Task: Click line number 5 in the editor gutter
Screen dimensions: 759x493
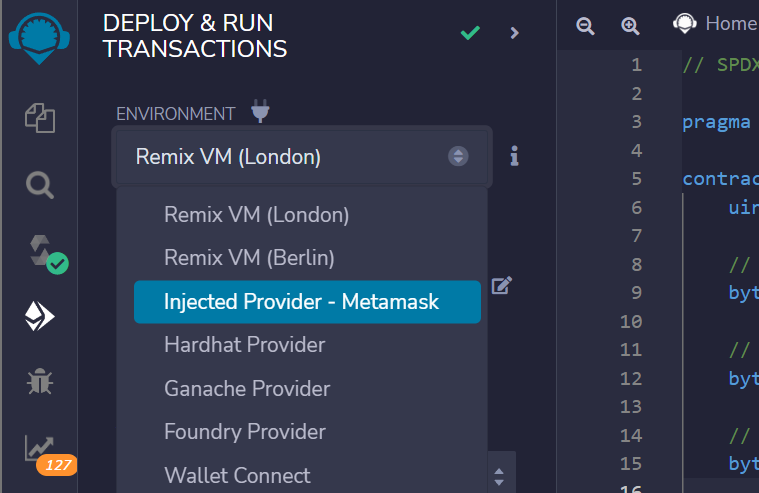Action: coord(637,179)
